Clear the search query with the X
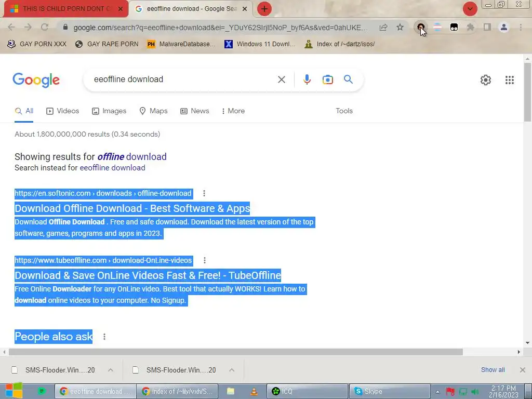The width and height of the screenshot is (532, 399). click(281, 79)
